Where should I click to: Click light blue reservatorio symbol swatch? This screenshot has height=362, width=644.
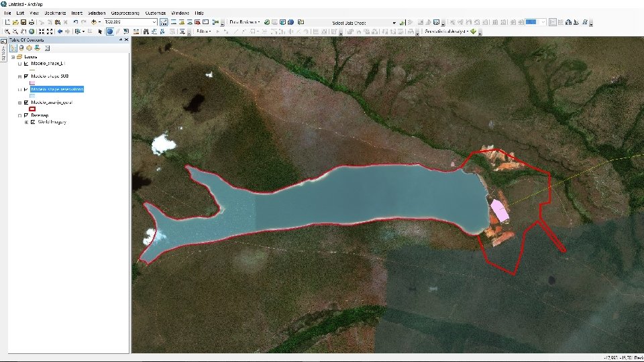coord(32,96)
